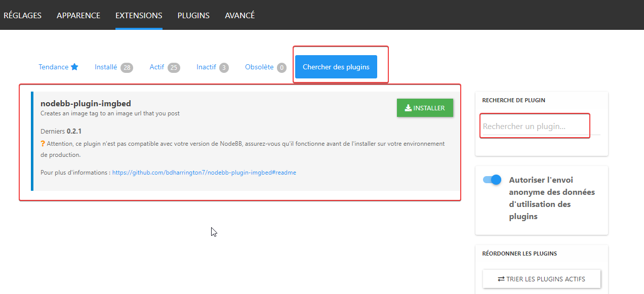Click the nodebb-plugin-imgbed plugin title
This screenshot has height=294, width=644.
coord(86,104)
